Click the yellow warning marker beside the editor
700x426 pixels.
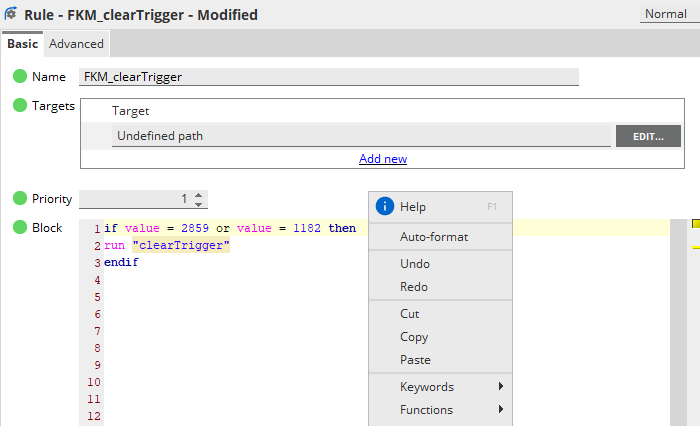pos(695,224)
